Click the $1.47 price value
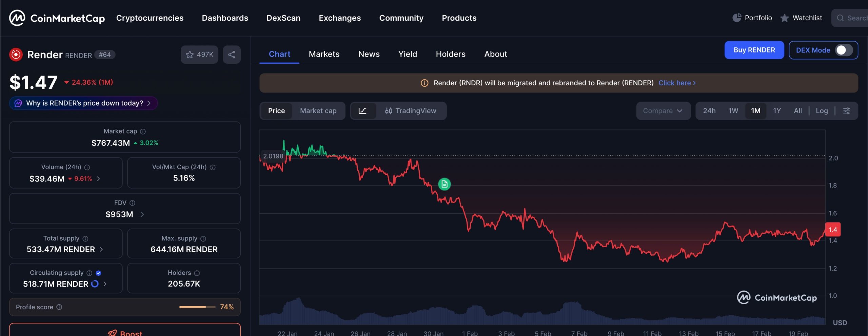 point(33,82)
